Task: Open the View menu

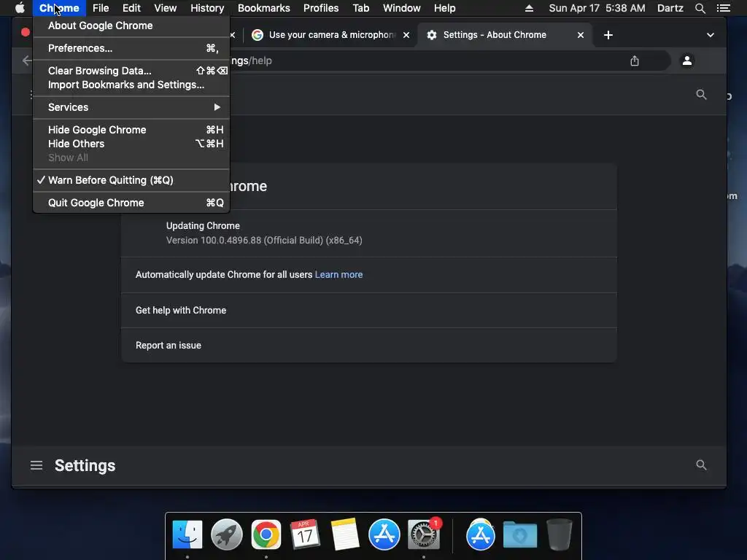Action: coord(166,8)
